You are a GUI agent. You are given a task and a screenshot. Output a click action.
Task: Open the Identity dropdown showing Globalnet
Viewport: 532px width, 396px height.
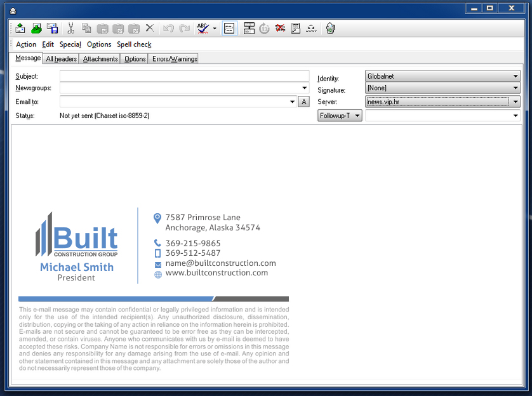(x=442, y=76)
